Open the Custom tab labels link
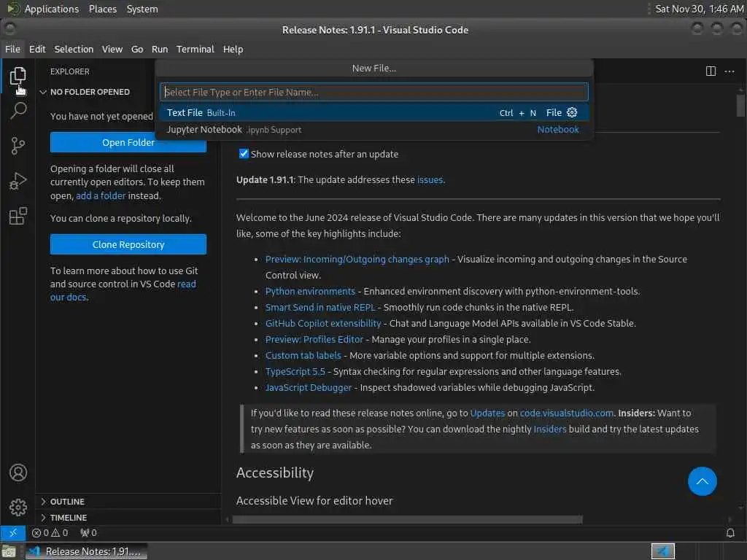 tap(303, 355)
